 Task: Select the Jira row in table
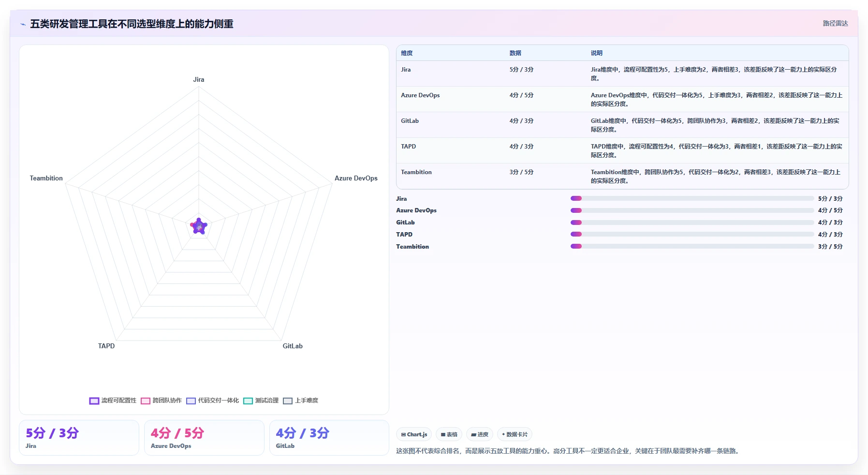622,74
